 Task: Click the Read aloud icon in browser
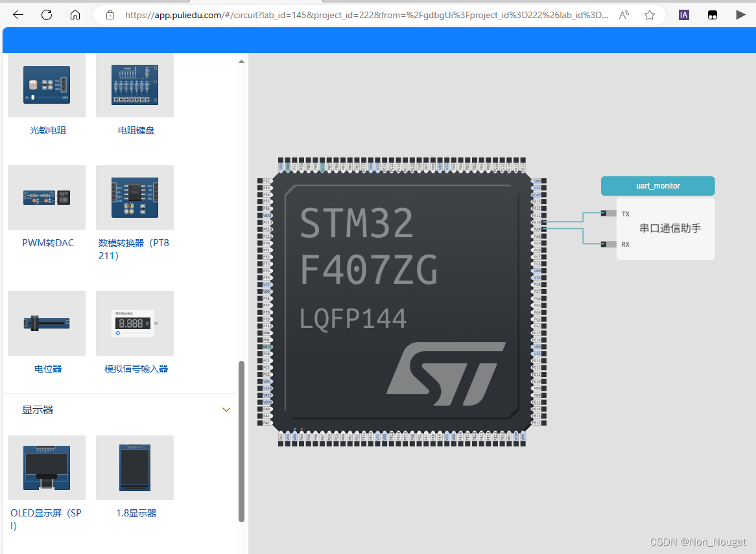click(x=623, y=14)
